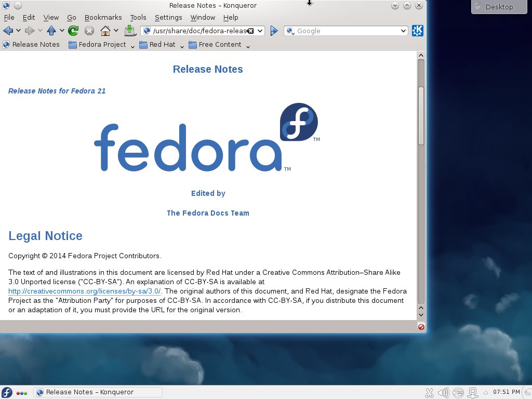Image resolution: width=532 pixels, height=399 pixels.
Task: Open the View menu
Action: tap(51, 17)
